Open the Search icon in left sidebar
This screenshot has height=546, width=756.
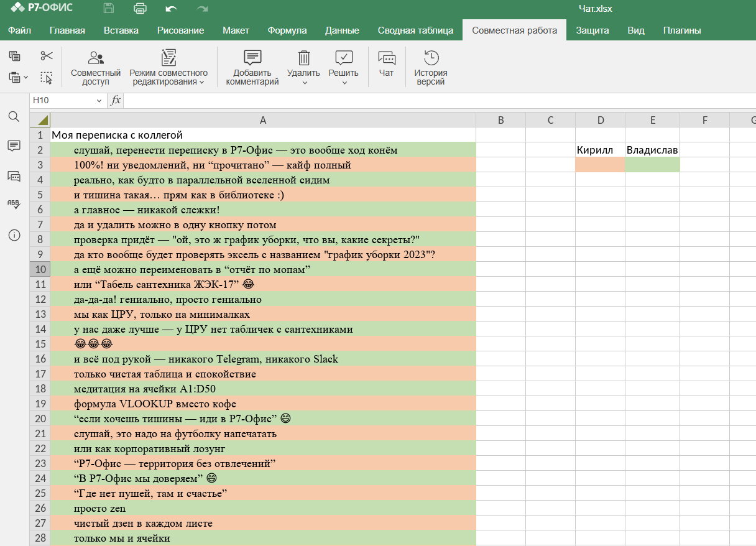14,117
